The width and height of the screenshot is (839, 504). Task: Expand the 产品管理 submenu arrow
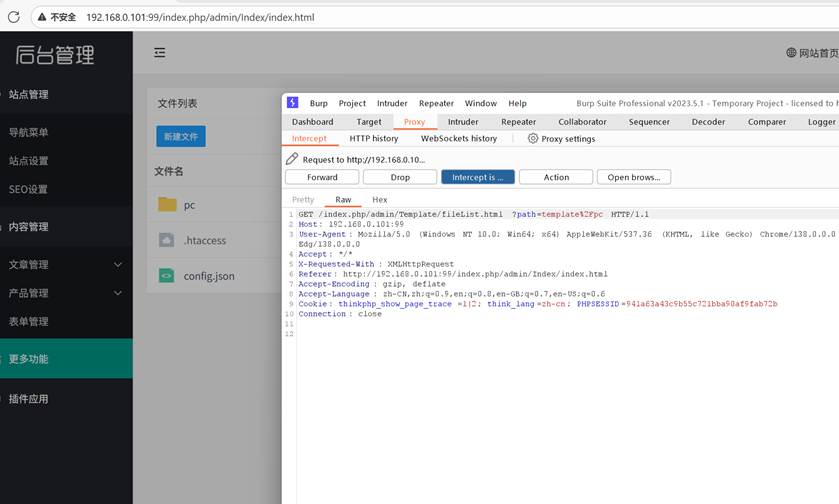(x=118, y=293)
